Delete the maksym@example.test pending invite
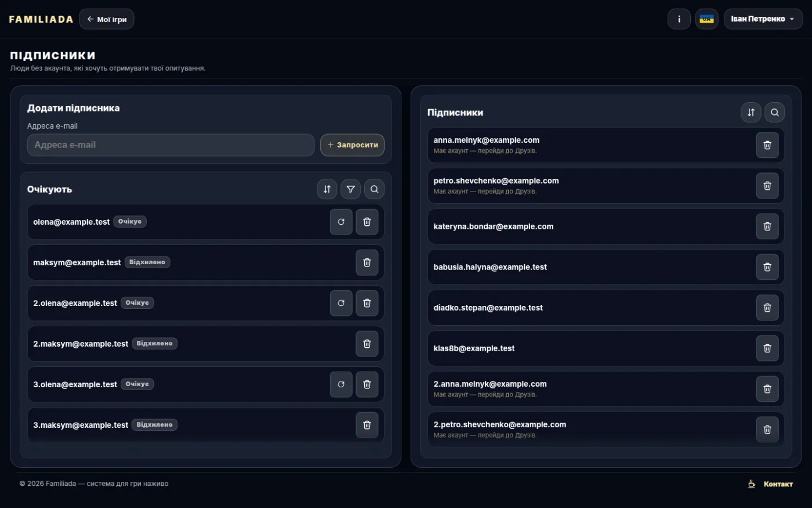 (367, 262)
